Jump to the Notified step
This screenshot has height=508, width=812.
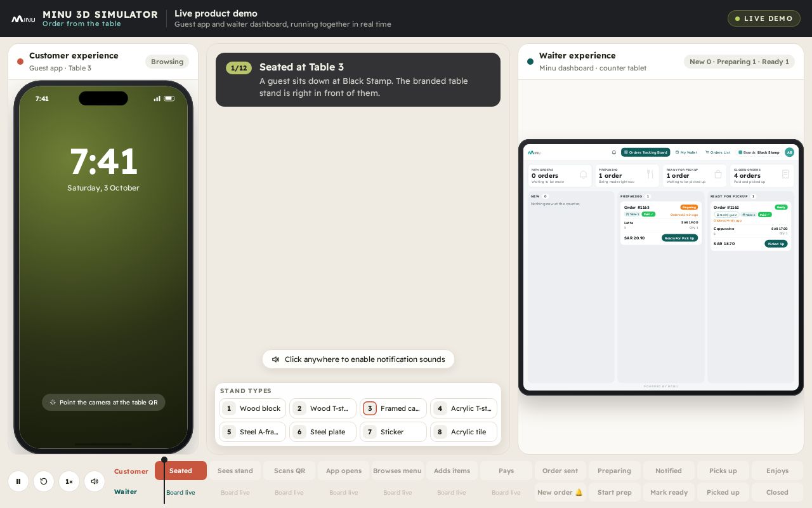click(669, 471)
